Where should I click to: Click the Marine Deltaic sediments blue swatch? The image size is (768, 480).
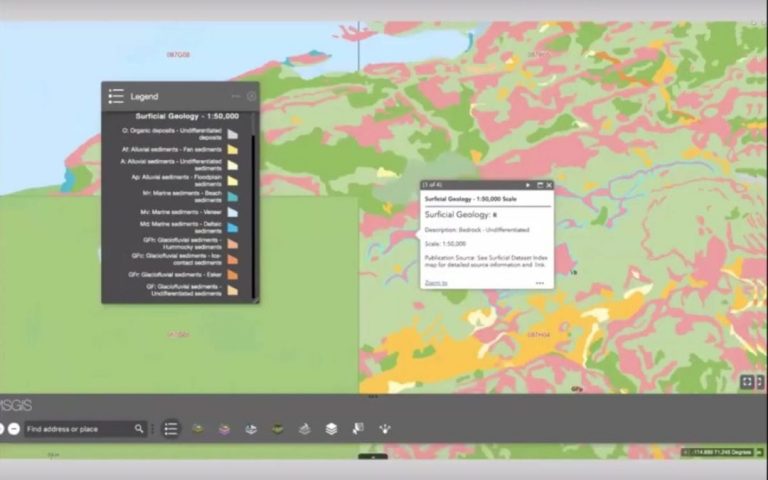(232, 228)
